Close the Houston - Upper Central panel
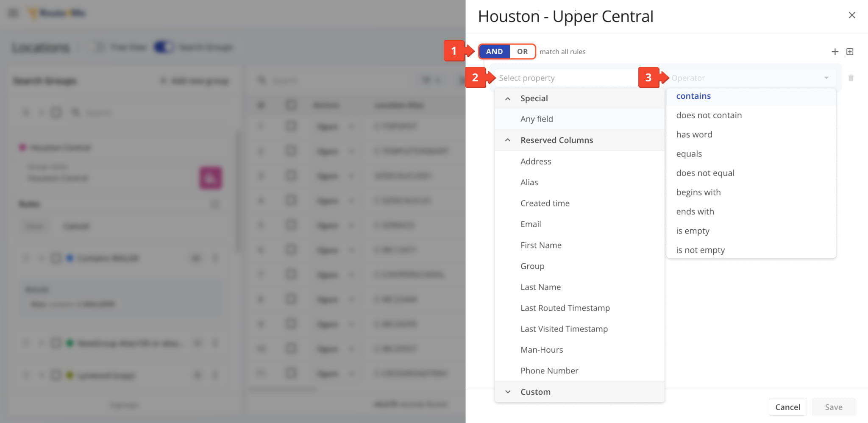Image resolution: width=868 pixels, height=423 pixels. [x=852, y=15]
